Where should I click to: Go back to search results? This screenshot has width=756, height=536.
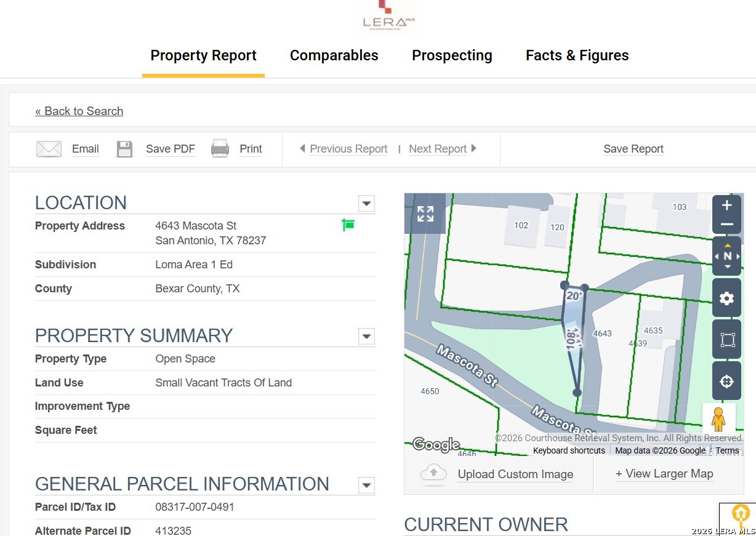point(79,111)
